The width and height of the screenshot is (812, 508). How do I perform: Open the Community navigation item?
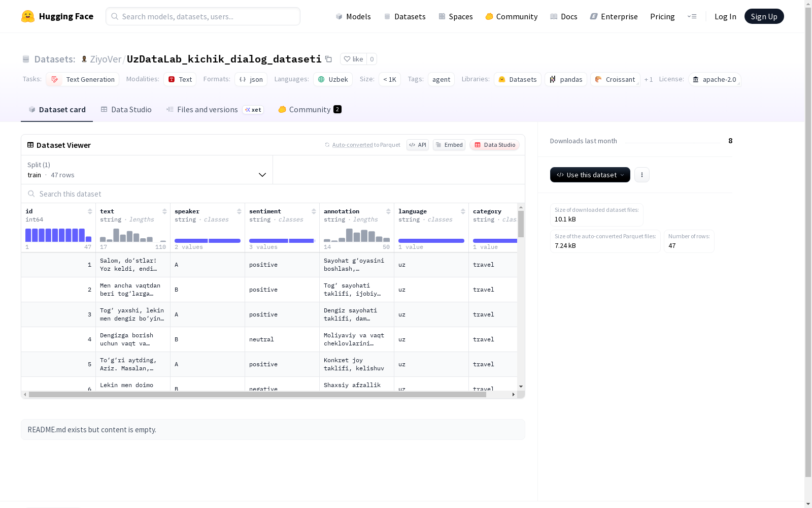click(x=511, y=16)
